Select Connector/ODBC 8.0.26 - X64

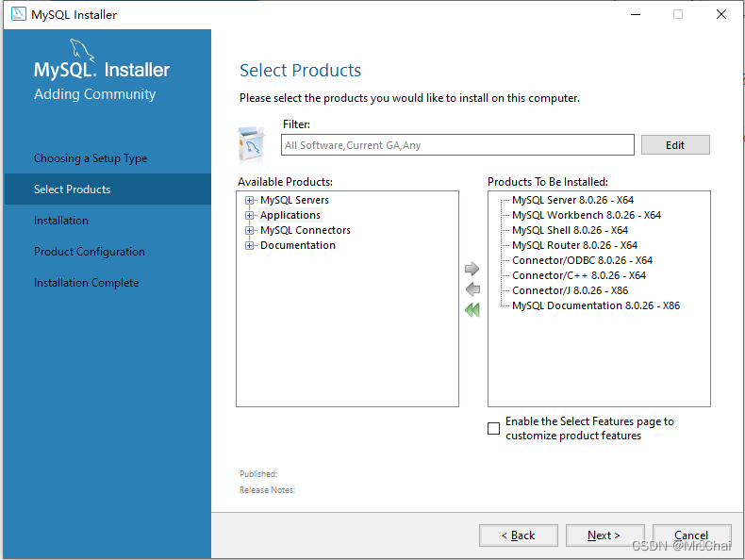582,260
